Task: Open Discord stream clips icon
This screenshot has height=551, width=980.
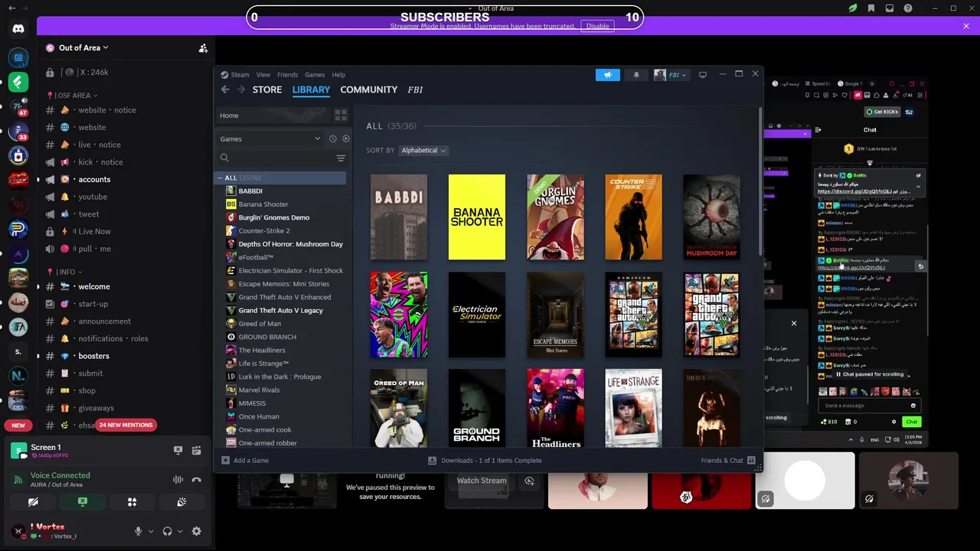Action: coord(196,451)
